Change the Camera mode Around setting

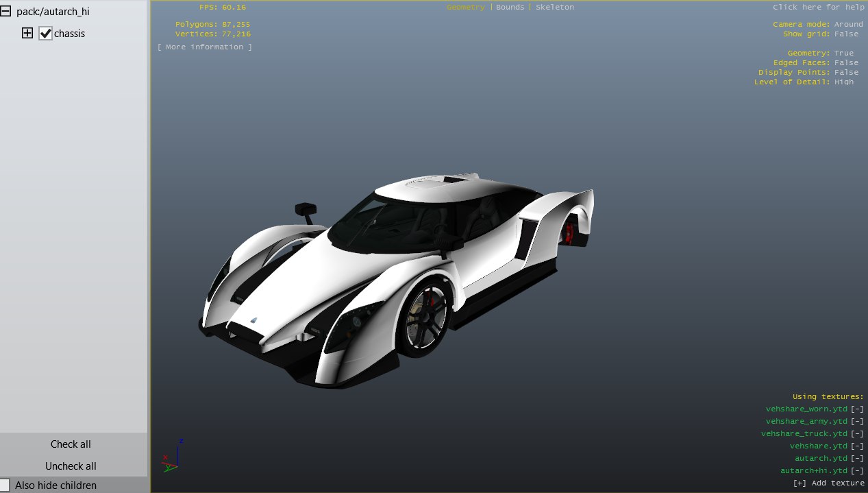848,24
